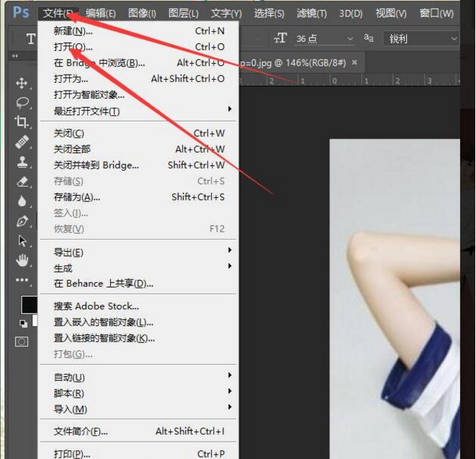
Task: Click the Type tool icon in options bar
Action: (x=31, y=39)
